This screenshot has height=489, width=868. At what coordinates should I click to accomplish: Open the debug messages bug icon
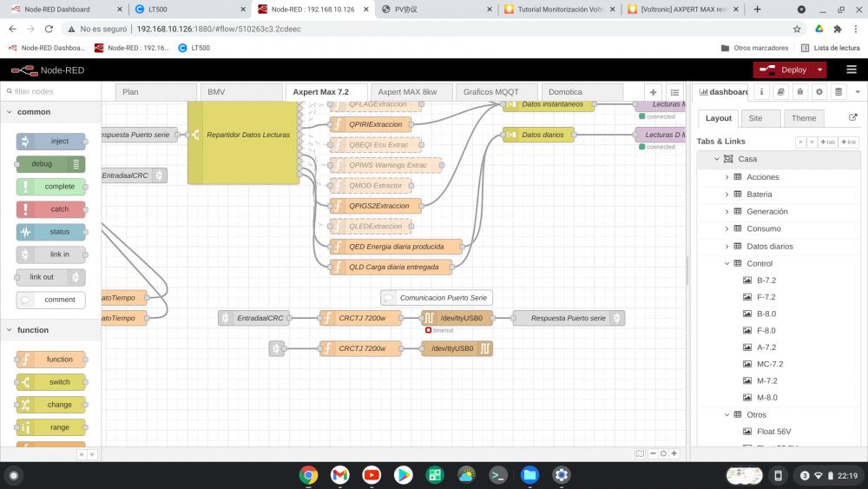pos(800,92)
